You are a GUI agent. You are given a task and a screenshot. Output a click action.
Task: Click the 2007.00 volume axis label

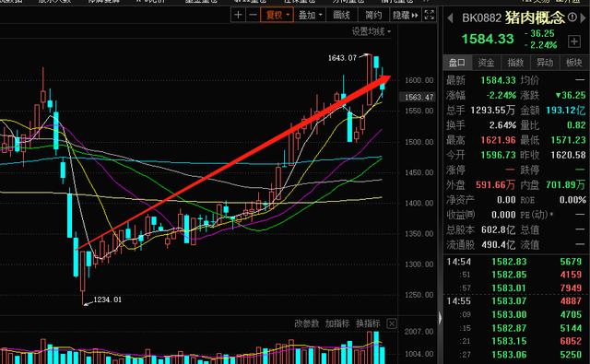point(419,331)
